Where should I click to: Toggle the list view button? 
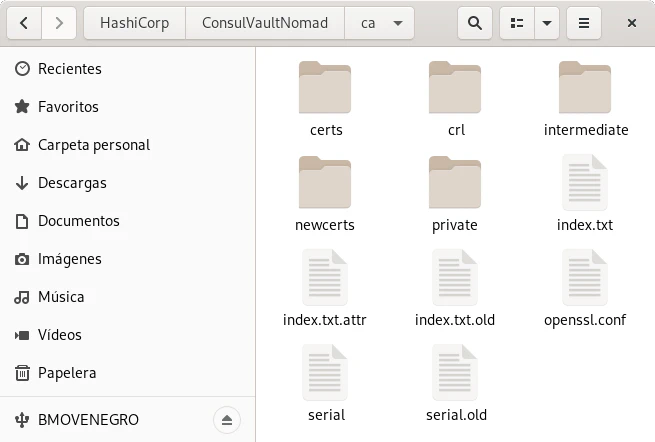517,22
